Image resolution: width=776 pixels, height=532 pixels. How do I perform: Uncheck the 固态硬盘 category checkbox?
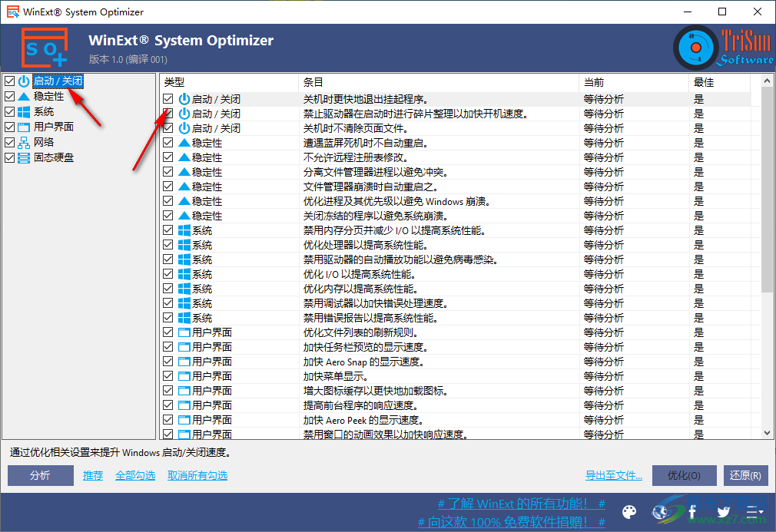point(9,157)
